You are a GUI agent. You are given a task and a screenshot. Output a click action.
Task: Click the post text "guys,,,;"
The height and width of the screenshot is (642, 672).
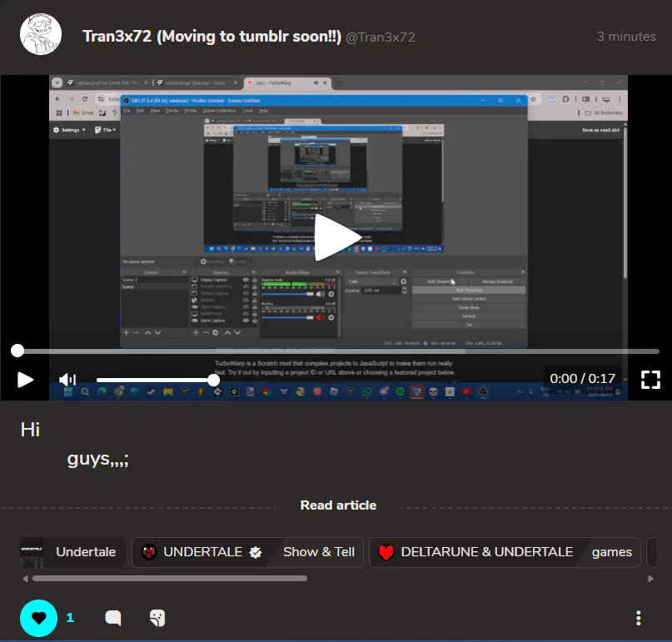pyautogui.click(x=97, y=459)
